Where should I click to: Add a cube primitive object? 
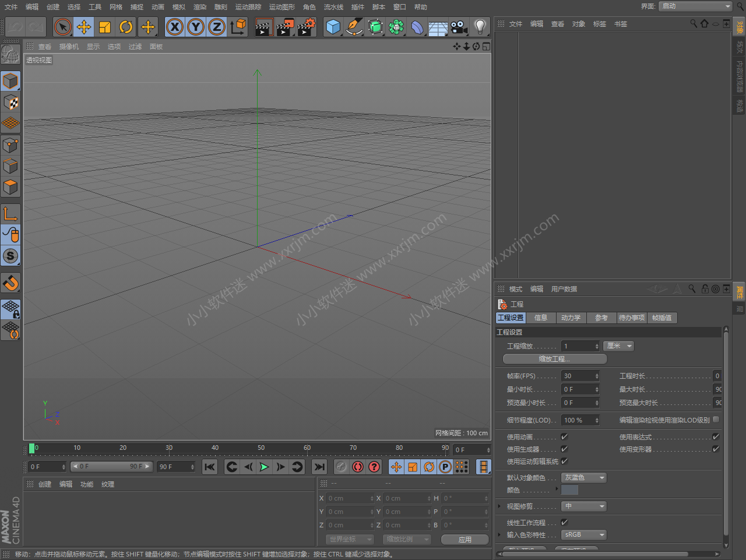coord(333,27)
